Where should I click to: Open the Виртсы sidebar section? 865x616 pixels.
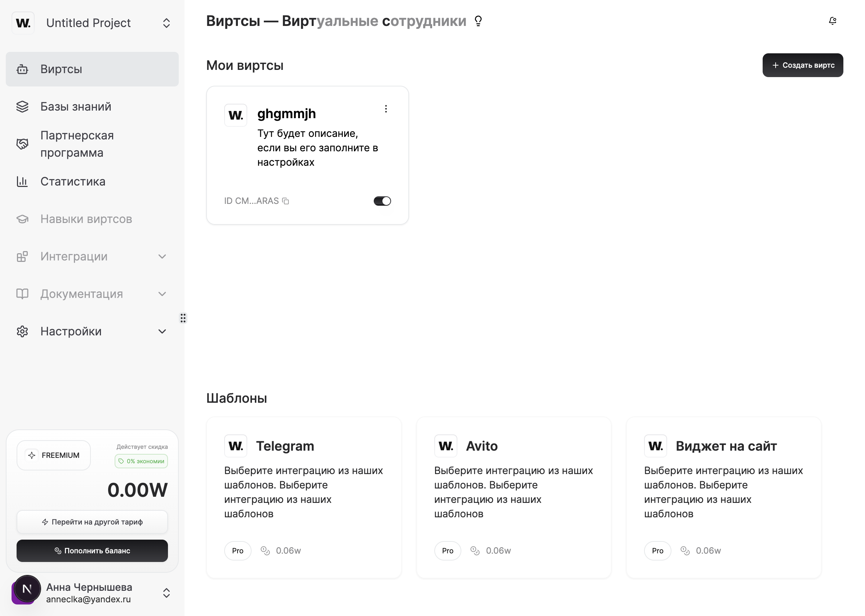(x=92, y=69)
